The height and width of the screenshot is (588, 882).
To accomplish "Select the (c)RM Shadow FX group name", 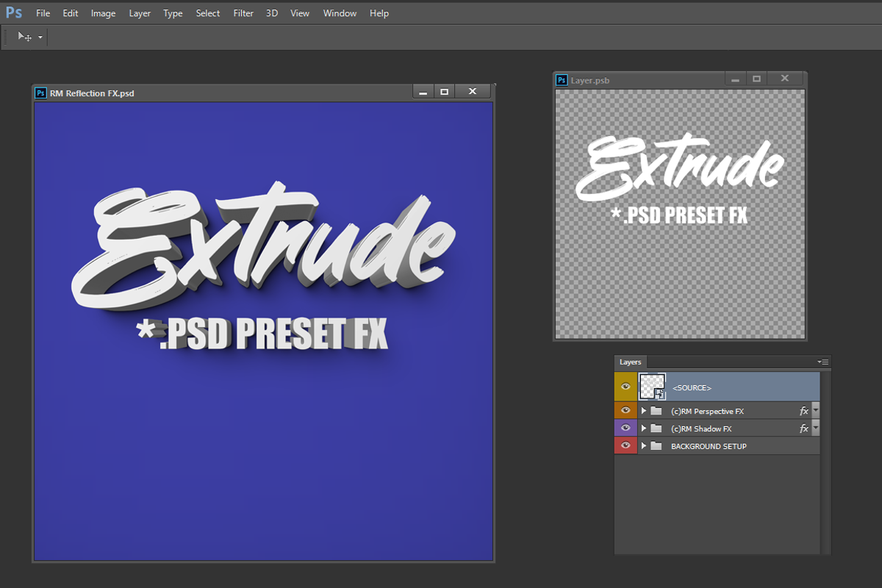I will click(701, 429).
